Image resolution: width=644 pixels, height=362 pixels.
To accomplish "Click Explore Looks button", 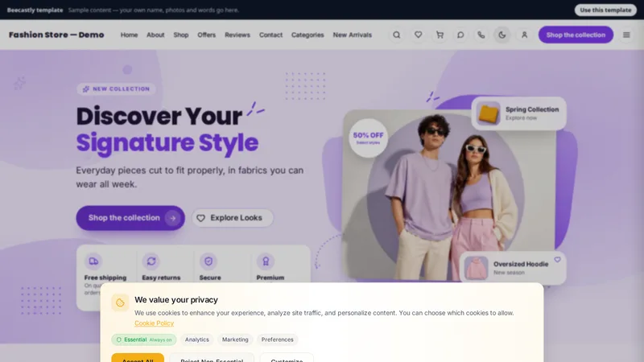I will coord(232,218).
